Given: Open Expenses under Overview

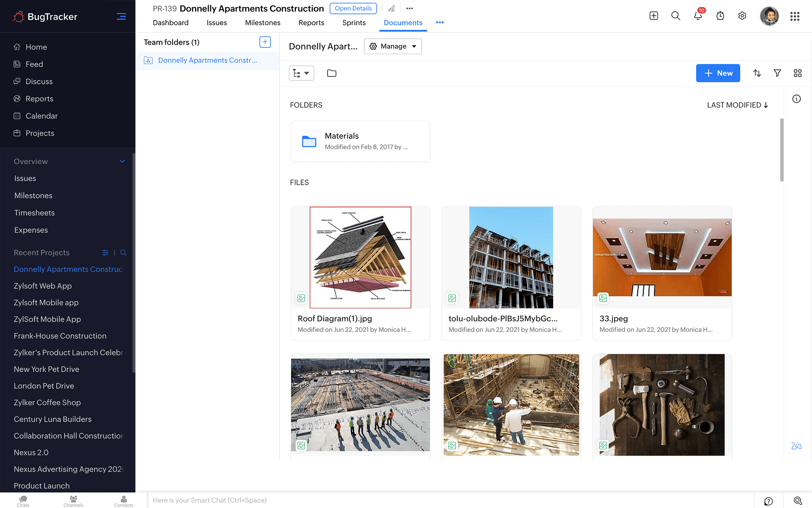Looking at the screenshot, I should (31, 230).
